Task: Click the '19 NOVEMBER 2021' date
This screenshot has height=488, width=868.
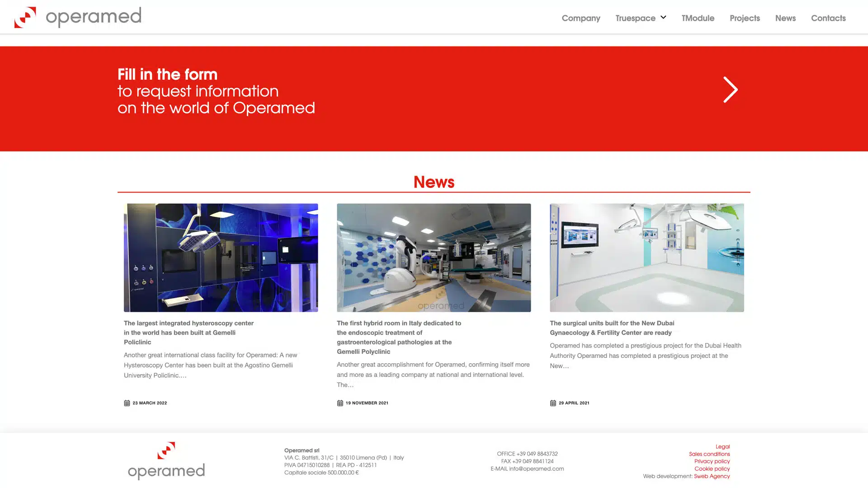Action: (x=367, y=403)
